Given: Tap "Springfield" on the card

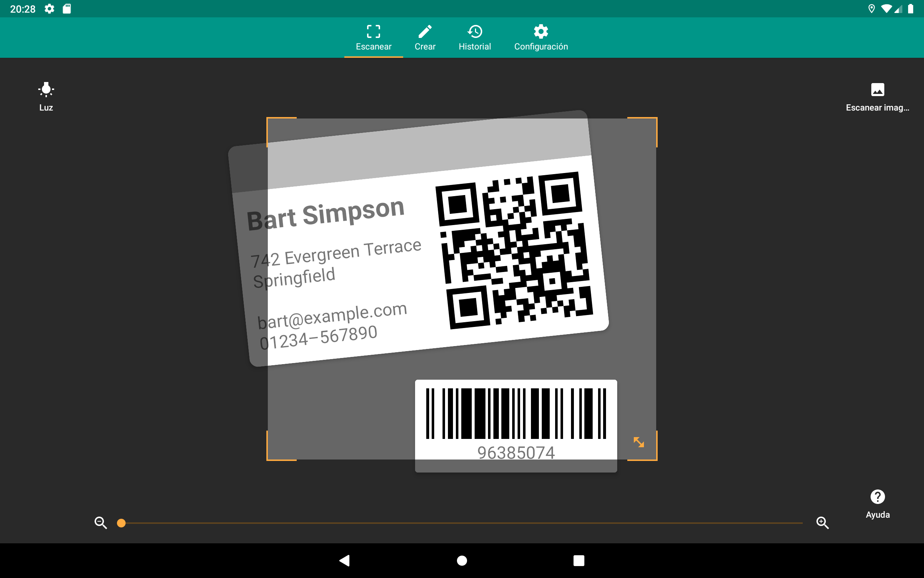Looking at the screenshot, I should (294, 278).
